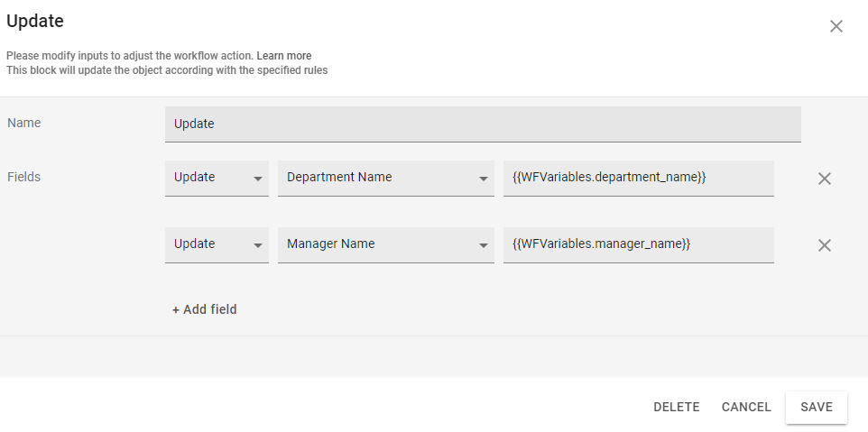Open the Update action dropdown for Department Name row

point(215,178)
